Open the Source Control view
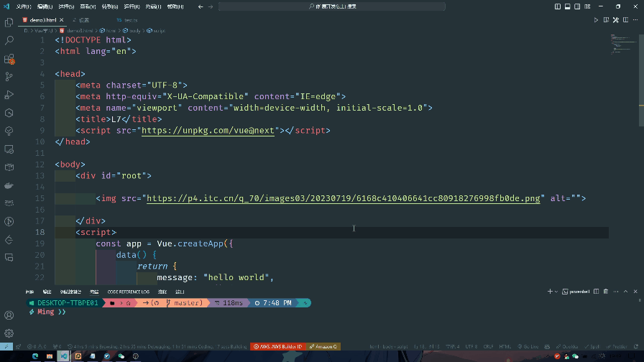The width and height of the screenshot is (644, 362). click(9, 77)
